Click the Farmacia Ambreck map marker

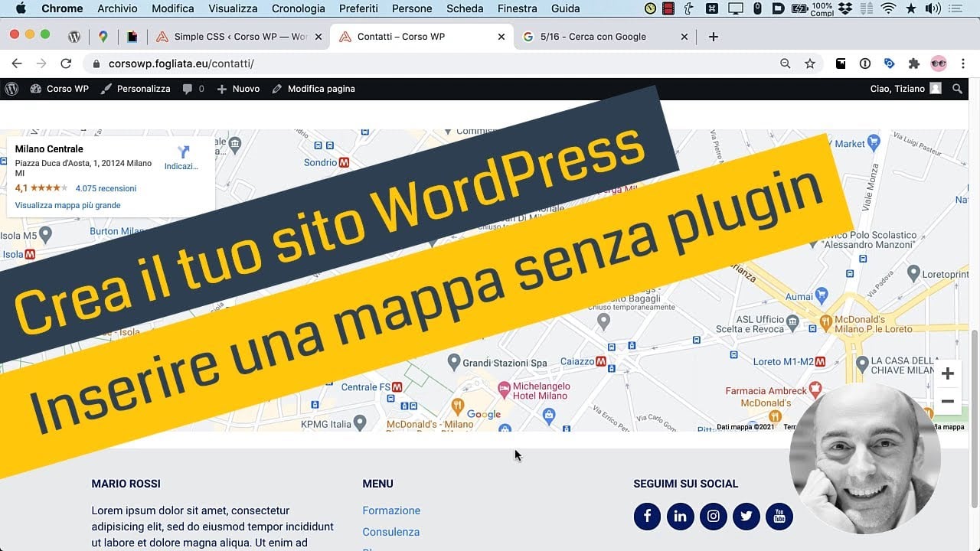[815, 389]
